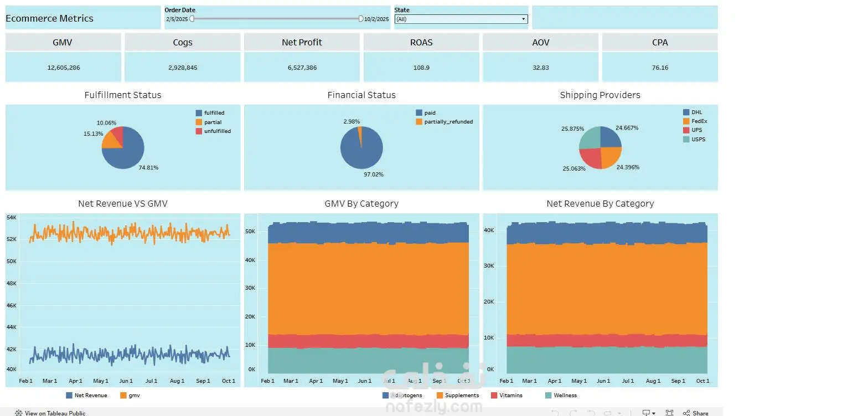This screenshot has width=868, height=416.
Task: Select the fulfilled legend color swatch
Action: 199,113
